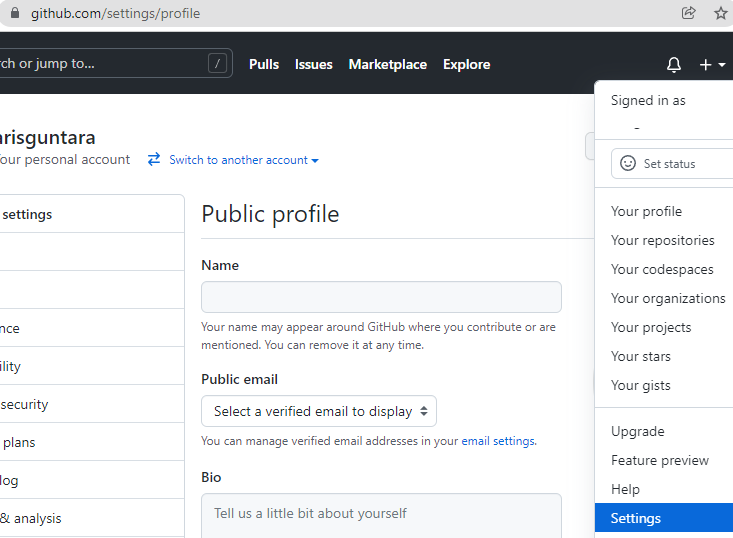
Task: Open the plus create-new dropdown
Action: [x=712, y=65]
